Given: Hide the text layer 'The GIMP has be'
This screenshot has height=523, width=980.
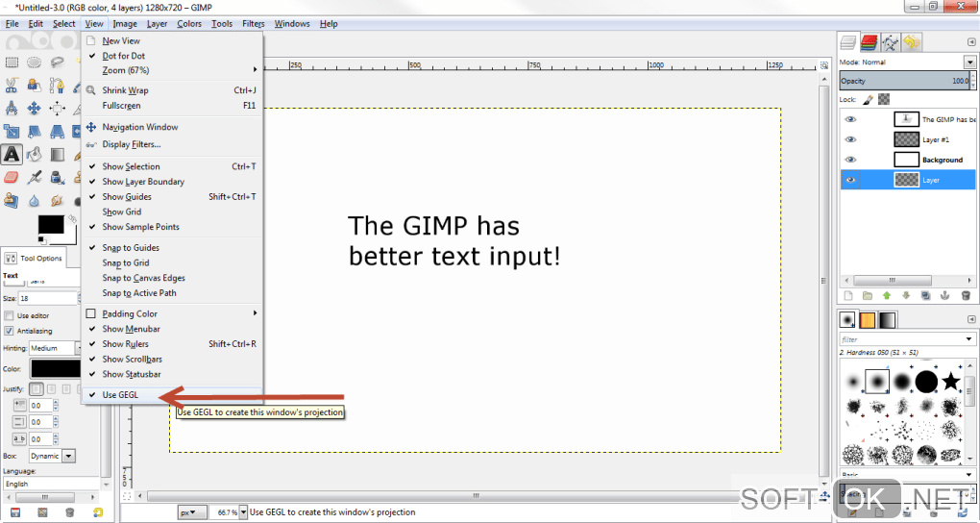Looking at the screenshot, I should click(x=850, y=119).
